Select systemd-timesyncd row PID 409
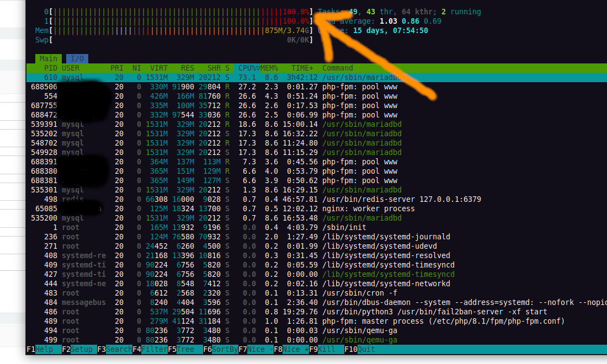Image resolution: width=607 pixels, height=364 pixels. coord(317,265)
